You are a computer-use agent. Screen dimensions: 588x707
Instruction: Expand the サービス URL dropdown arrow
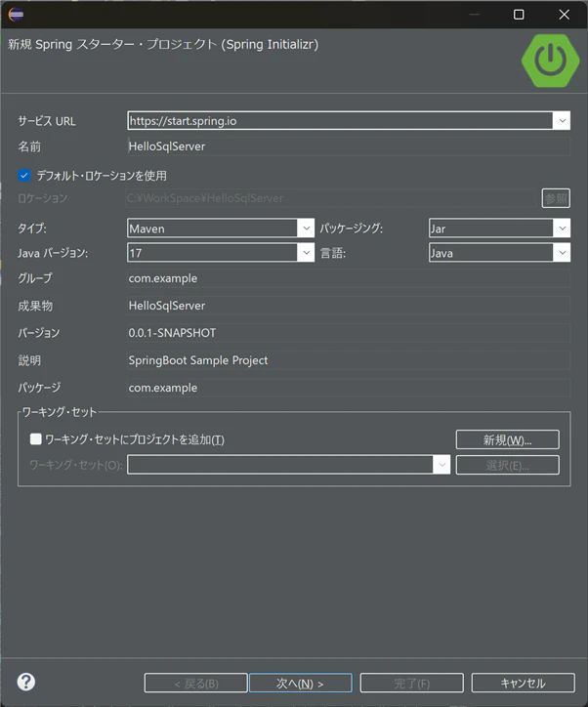click(x=562, y=121)
